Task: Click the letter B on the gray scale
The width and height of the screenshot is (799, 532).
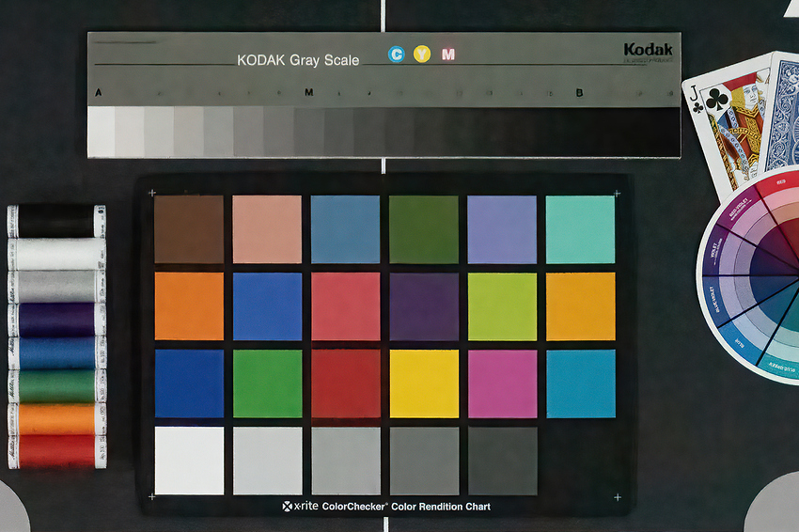Action: 579,93
